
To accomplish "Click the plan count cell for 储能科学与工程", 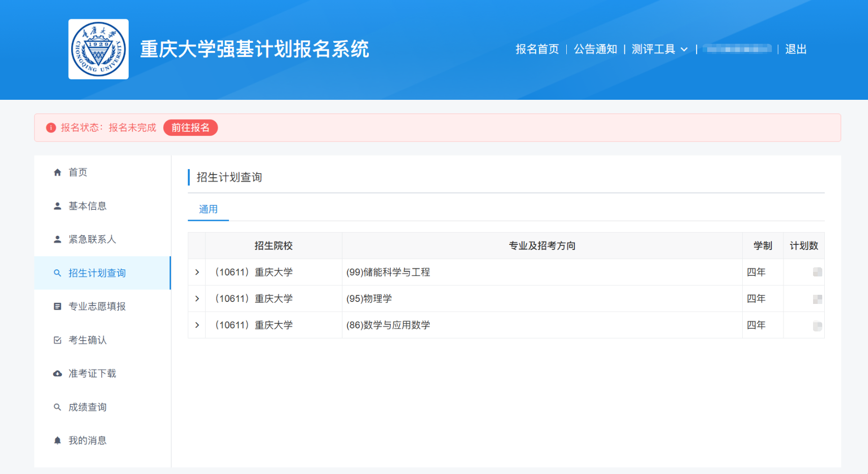I will coord(804,272).
